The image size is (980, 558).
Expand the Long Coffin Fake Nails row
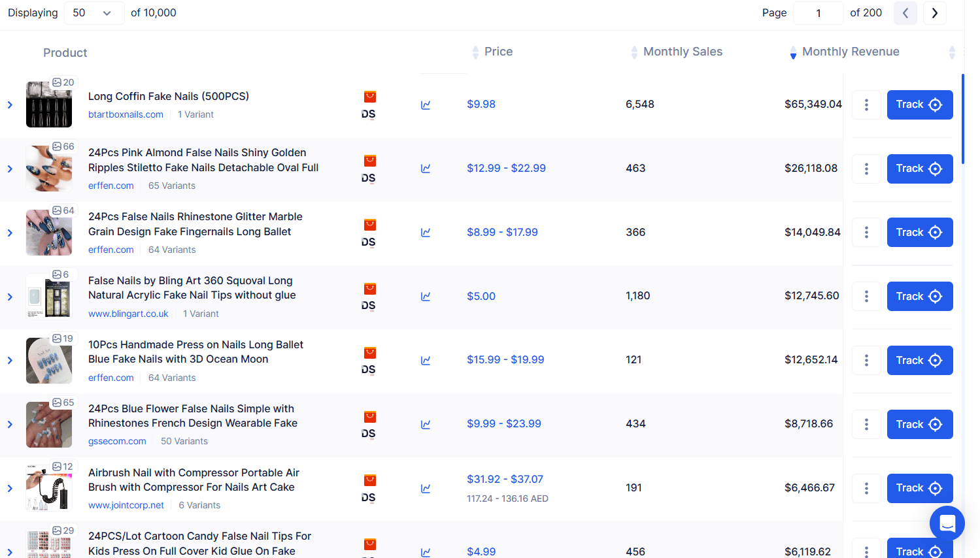[10, 105]
